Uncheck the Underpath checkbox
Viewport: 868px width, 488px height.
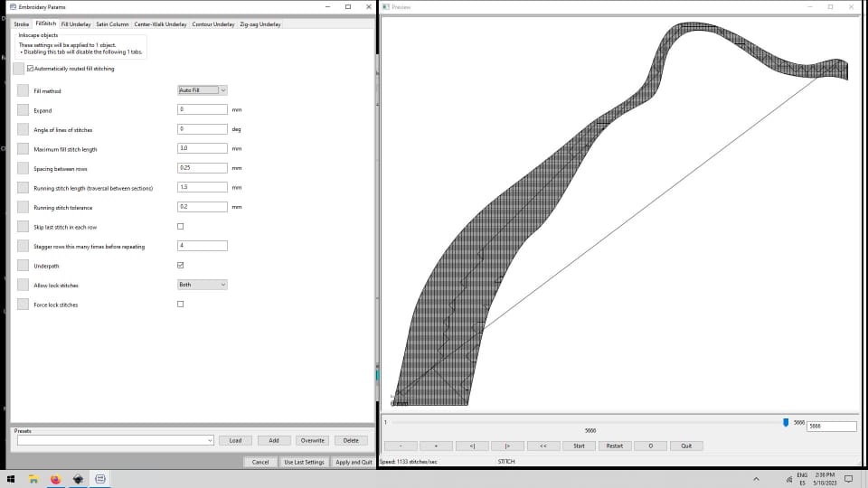(181, 266)
